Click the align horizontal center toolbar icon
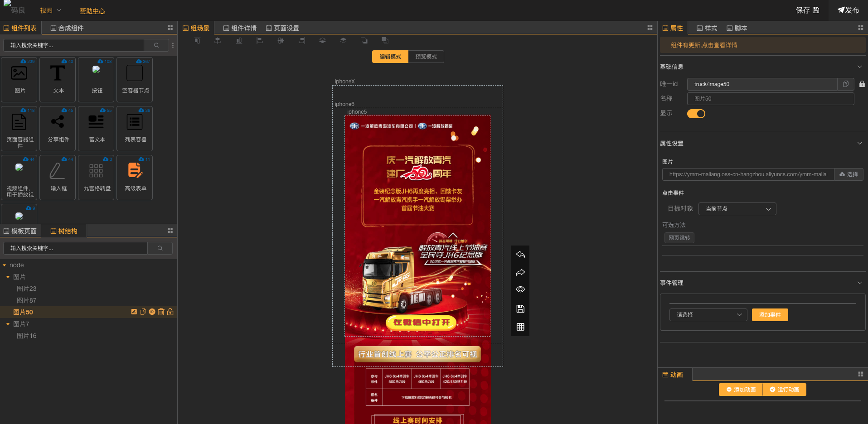Image resolution: width=868 pixels, height=424 pixels. click(218, 40)
